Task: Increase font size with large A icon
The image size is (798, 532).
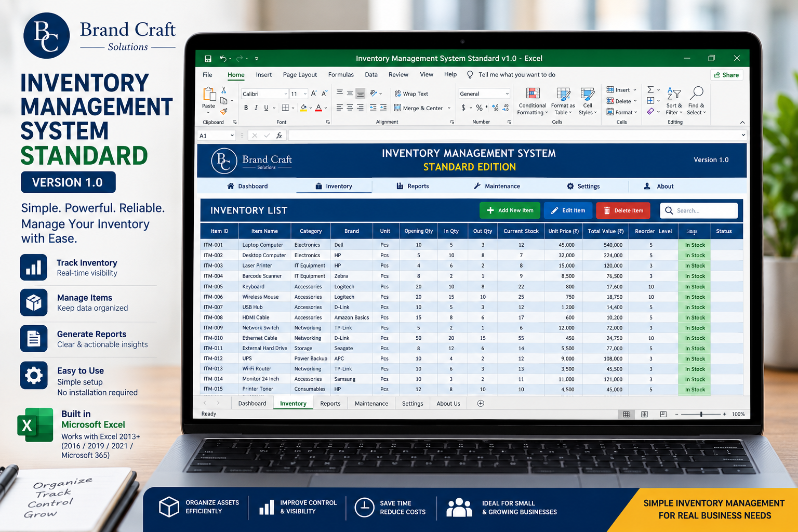Action: [314, 94]
